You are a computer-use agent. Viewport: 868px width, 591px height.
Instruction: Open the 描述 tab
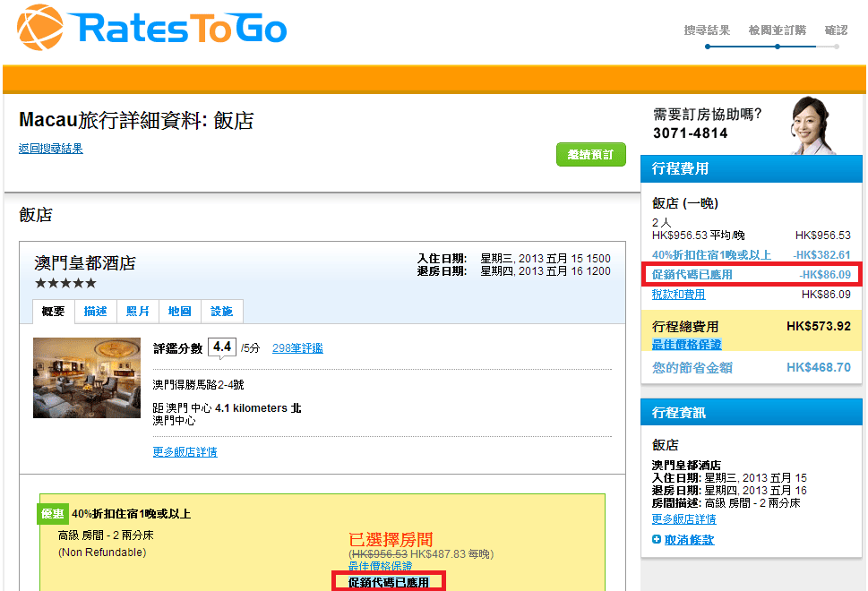pos(95,312)
